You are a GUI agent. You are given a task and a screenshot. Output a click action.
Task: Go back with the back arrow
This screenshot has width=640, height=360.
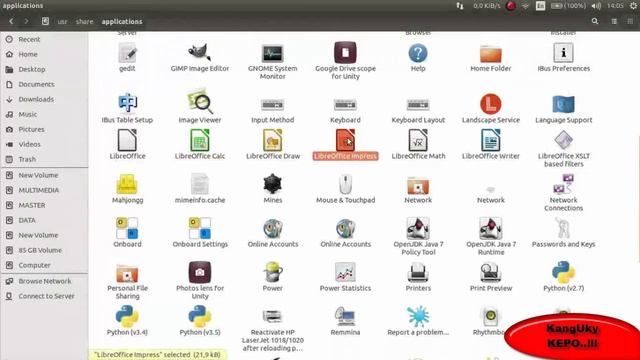coord(11,21)
